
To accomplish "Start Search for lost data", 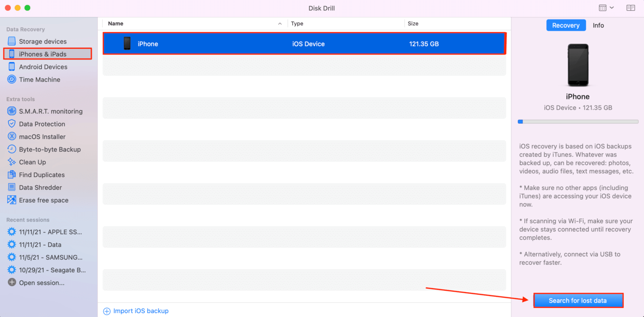I will click(x=578, y=300).
